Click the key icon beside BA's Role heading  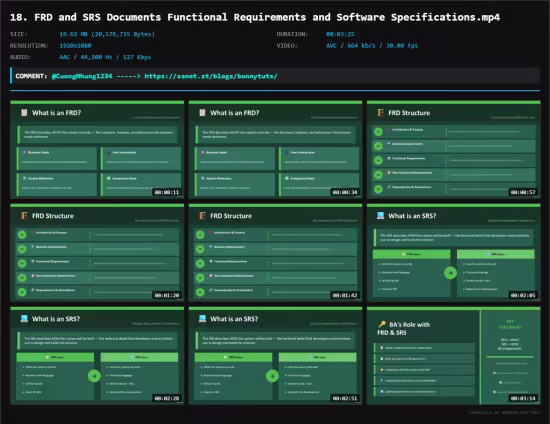tap(382, 324)
